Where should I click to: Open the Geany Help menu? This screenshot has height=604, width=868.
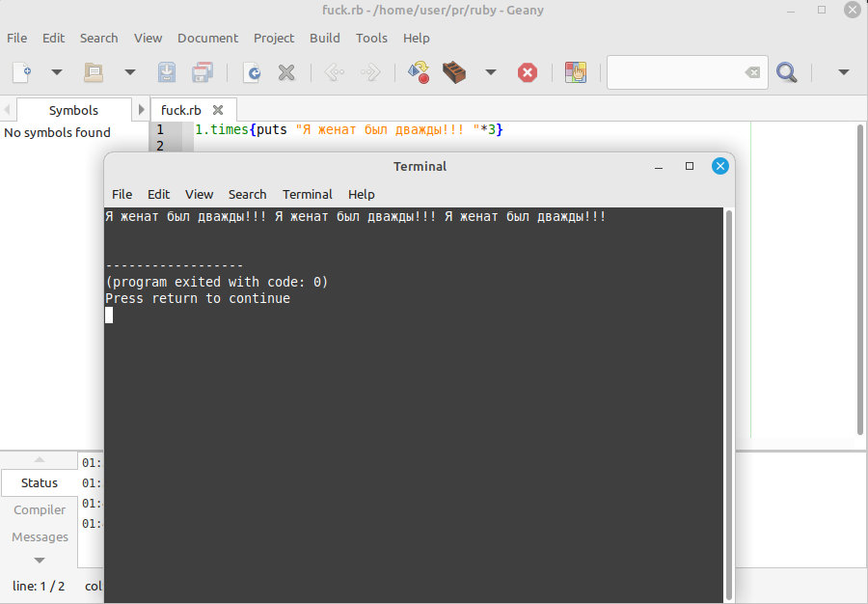point(417,39)
